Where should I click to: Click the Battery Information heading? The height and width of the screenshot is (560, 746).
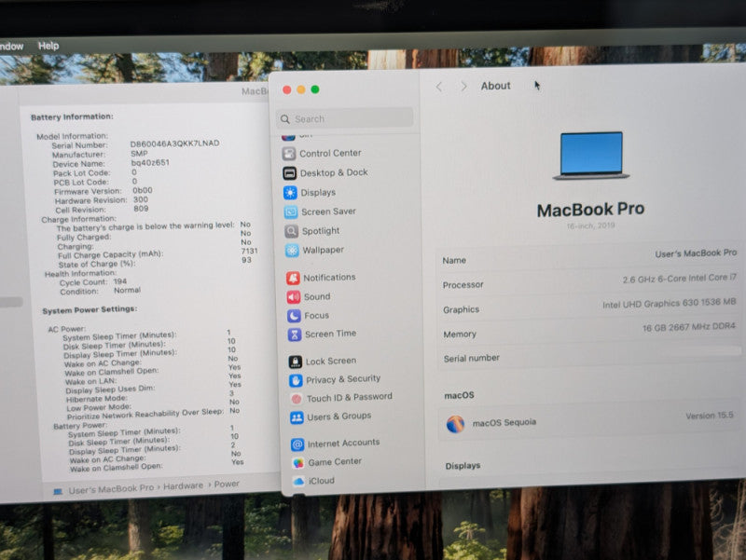coord(72,116)
